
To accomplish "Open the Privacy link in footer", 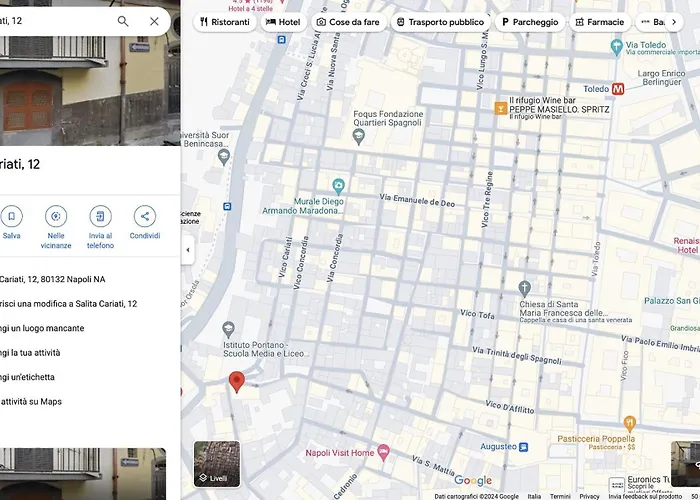I will 590,496.
